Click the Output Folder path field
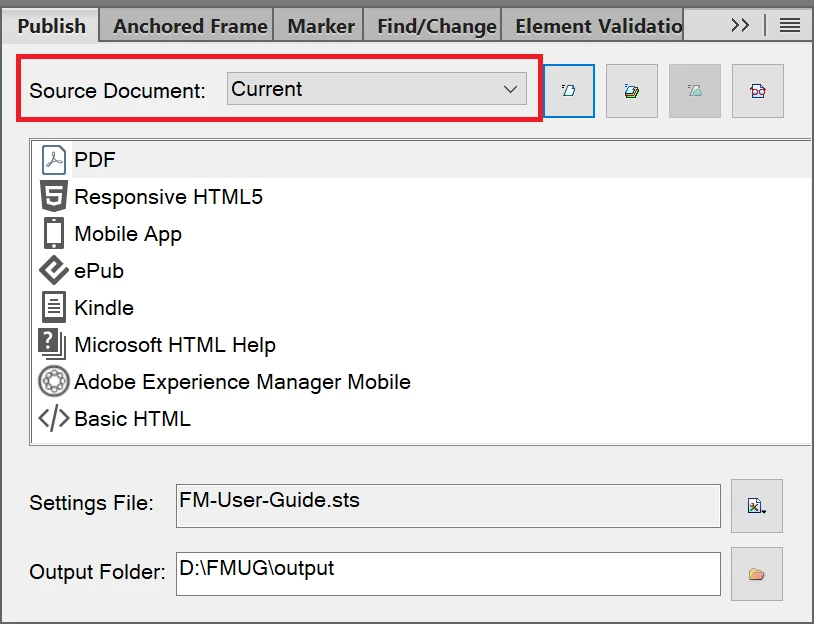 click(x=448, y=574)
